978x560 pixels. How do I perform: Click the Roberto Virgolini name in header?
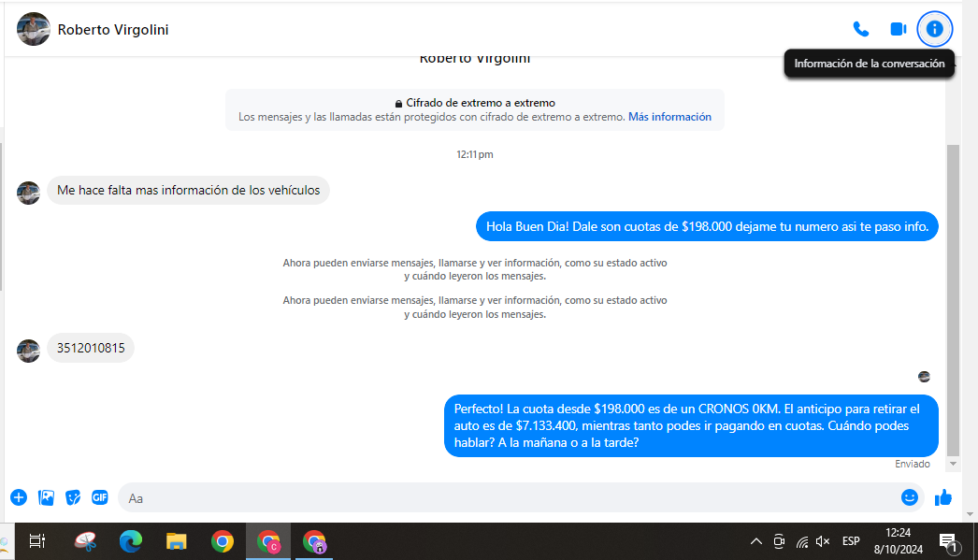click(113, 29)
